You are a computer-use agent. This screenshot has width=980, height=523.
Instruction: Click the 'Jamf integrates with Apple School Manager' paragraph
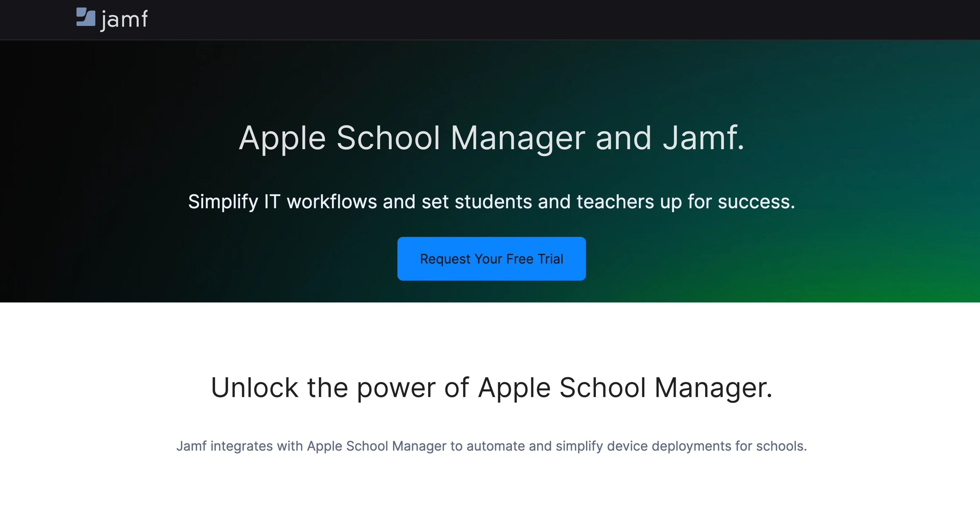coord(491,446)
